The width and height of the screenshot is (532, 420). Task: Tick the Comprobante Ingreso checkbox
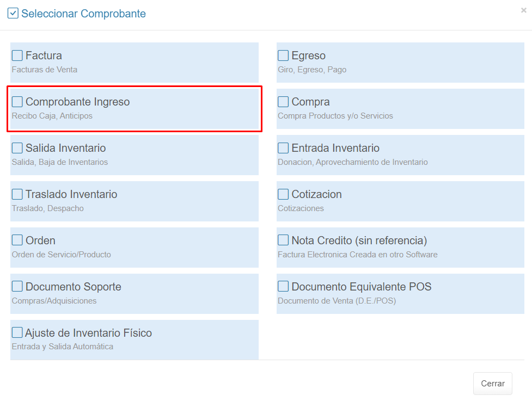click(x=17, y=102)
